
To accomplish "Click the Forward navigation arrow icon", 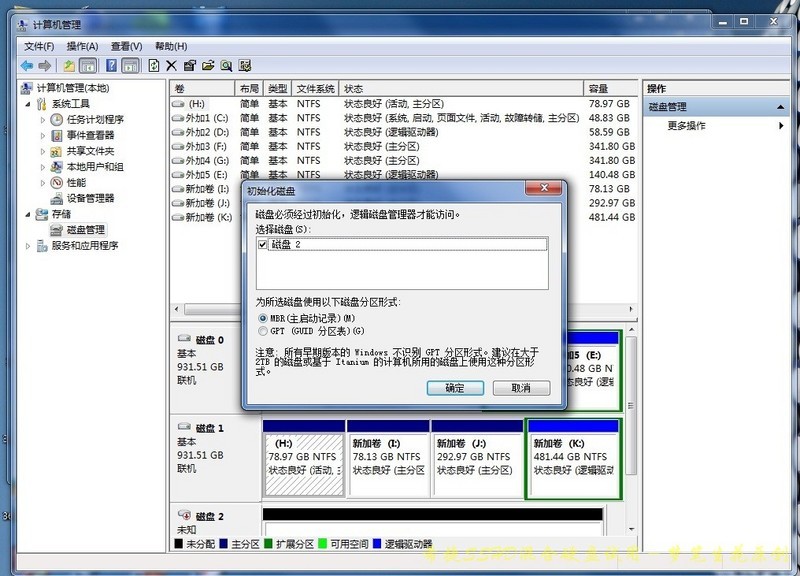I will 45,65.
